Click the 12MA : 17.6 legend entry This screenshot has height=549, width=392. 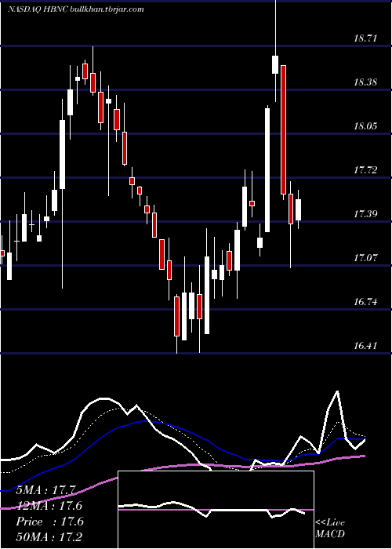click(49, 506)
